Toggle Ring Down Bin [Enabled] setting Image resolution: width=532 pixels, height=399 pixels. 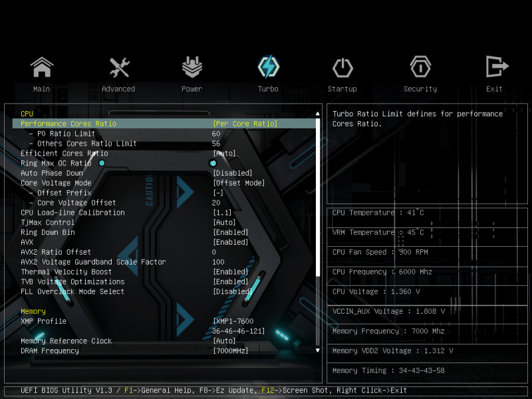(230, 232)
